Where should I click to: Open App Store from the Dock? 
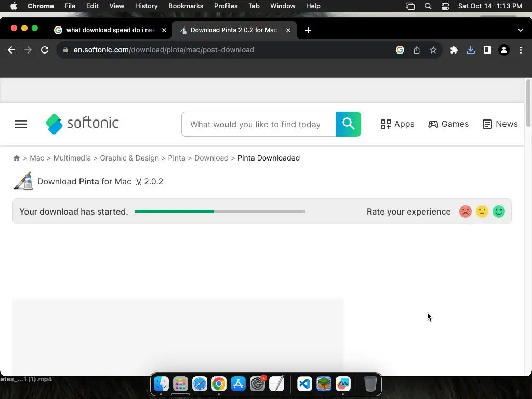pos(238,384)
